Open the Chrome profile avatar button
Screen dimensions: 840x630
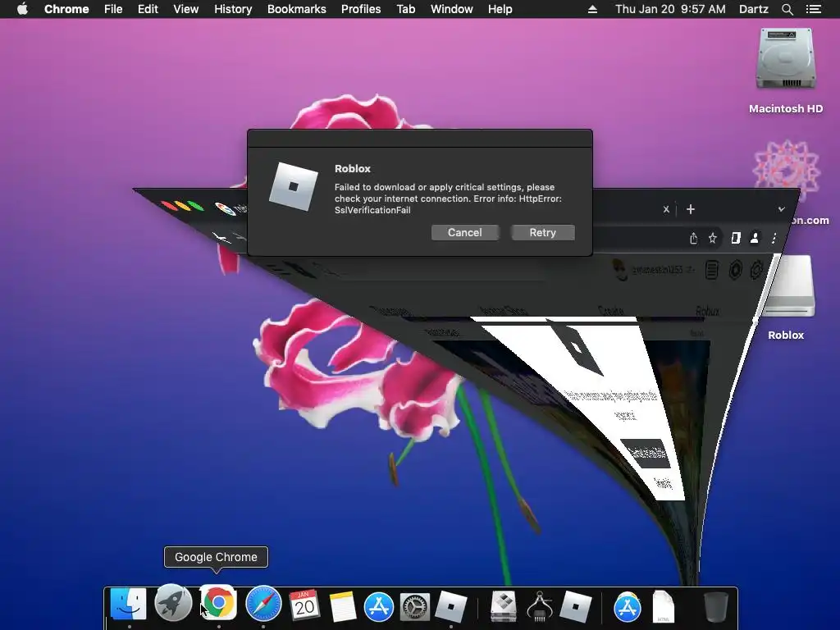pos(755,238)
